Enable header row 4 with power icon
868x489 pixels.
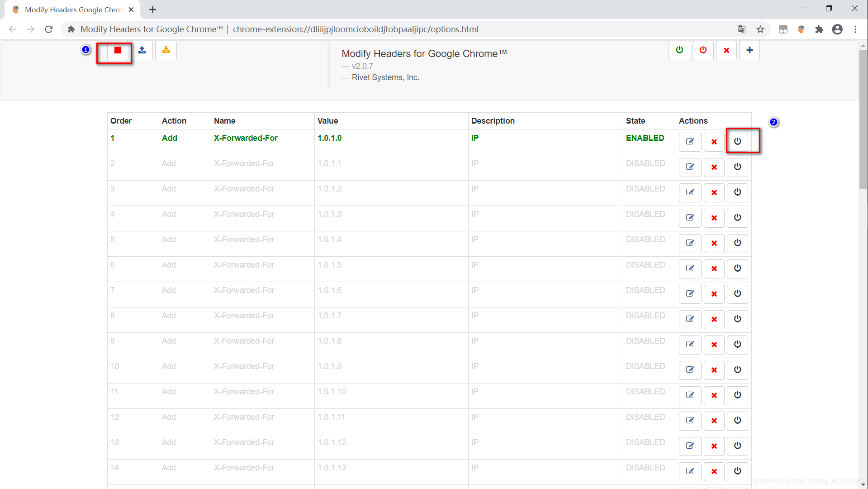coord(738,218)
